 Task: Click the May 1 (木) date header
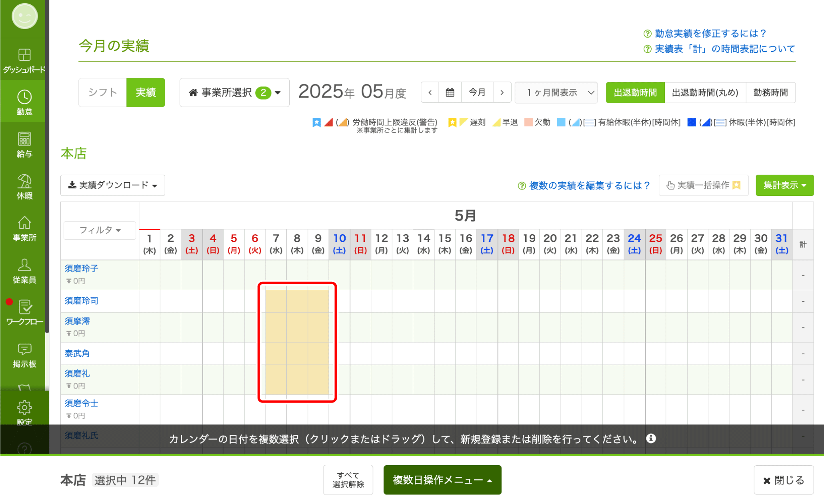coord(150,245)
